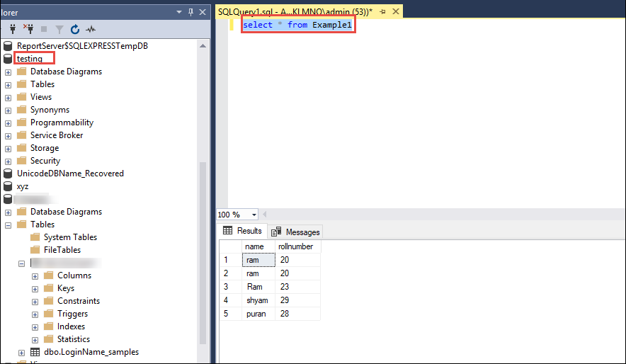The height and width of the screenshot is (364, 626).
Task: Select the Programmability folder icon
Action: pyautogui.click(x=21, y=122)
